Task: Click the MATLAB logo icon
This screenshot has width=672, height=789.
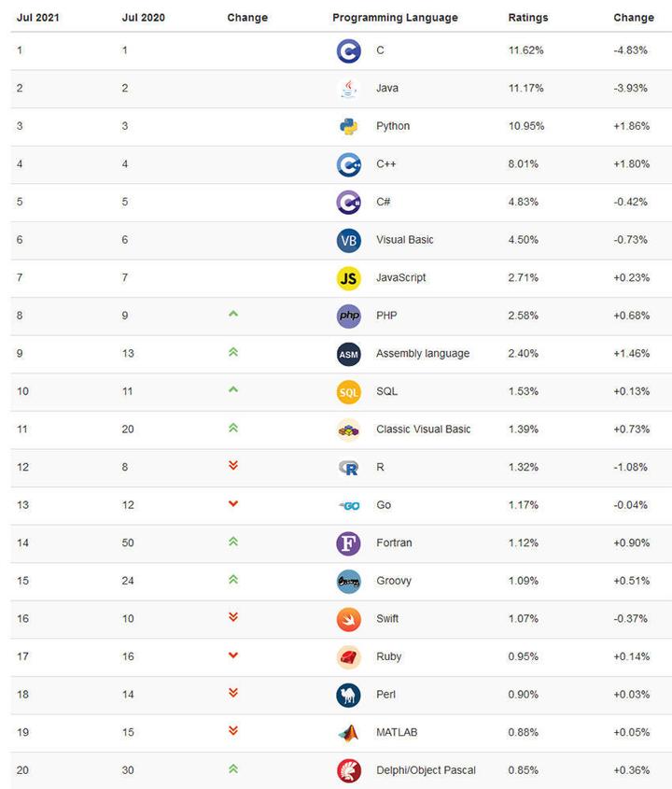Action: (x=348, y=733)
